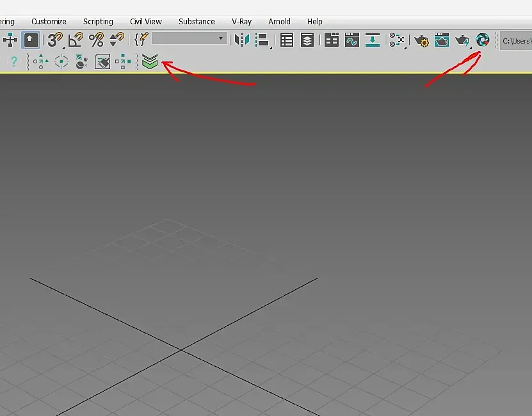Screen dimensions: 532x416
Task: Click the green stacked layers icon
Action: click(x=150, y=61)
